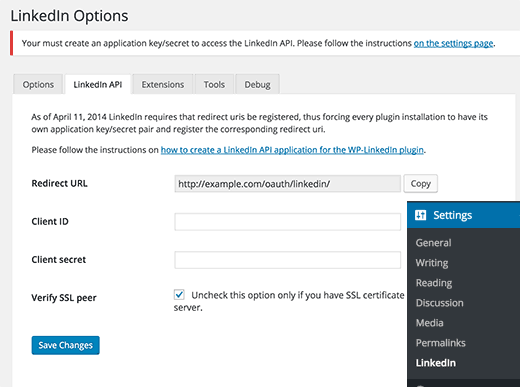Open Discussion settings in the sidebar
Viewport: 520px width, 387px height.
(x=439, y=303)
